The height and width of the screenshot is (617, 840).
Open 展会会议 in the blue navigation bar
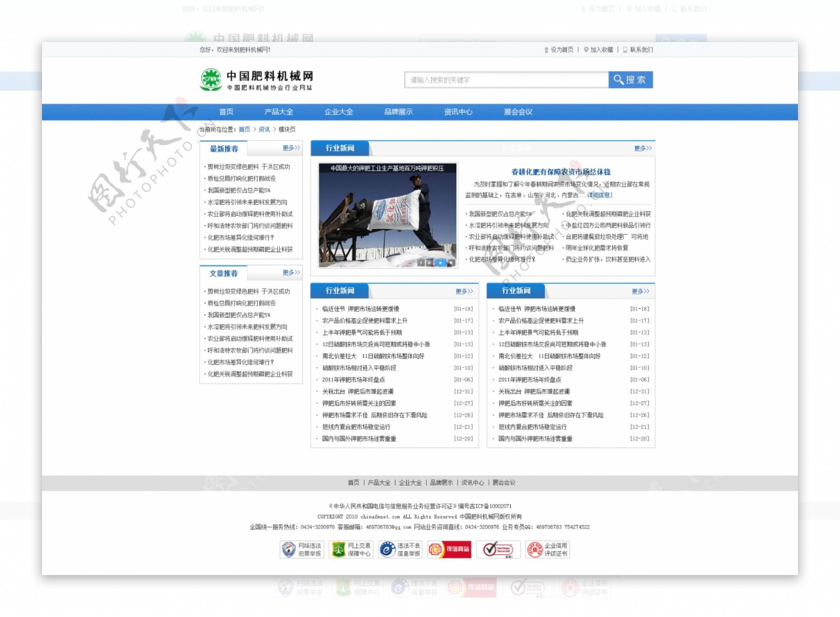[x=518, y=112]
